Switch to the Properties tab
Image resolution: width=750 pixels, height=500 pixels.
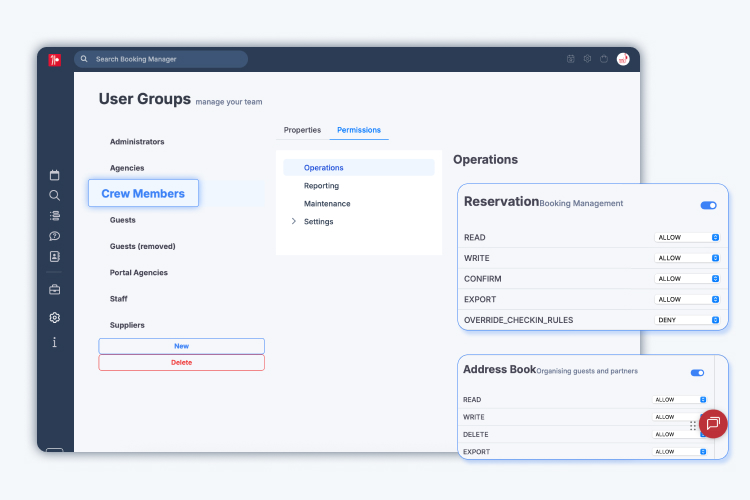click(302, 130)
